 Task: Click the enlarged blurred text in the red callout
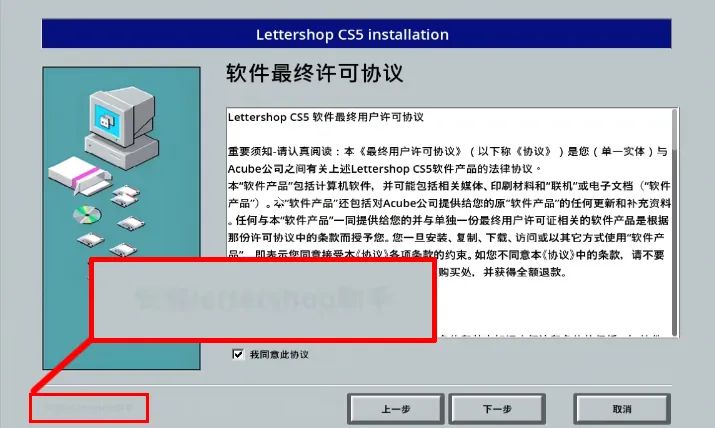coord(264,299)
